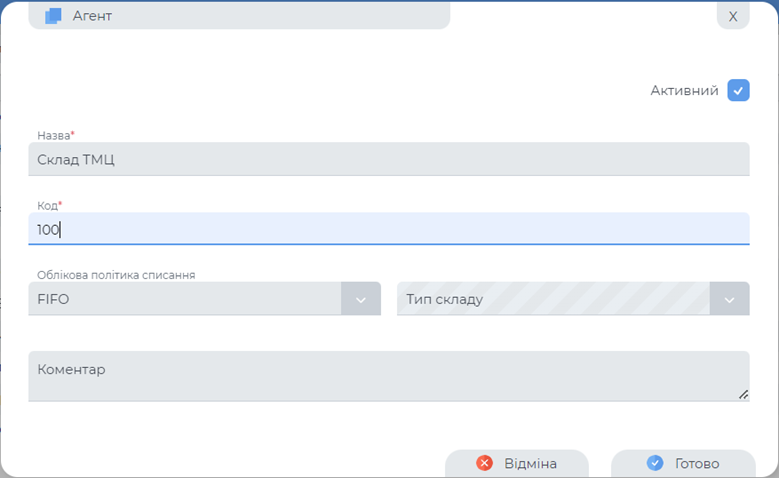Click the blue Агент squares icon

pyautogui.click(x=54, y=15)
